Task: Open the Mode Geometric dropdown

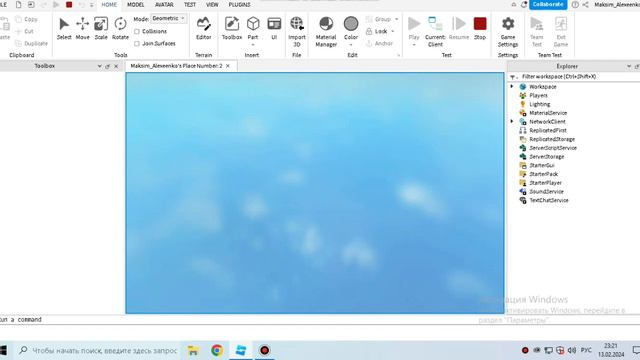Action: tap(169, 18)
